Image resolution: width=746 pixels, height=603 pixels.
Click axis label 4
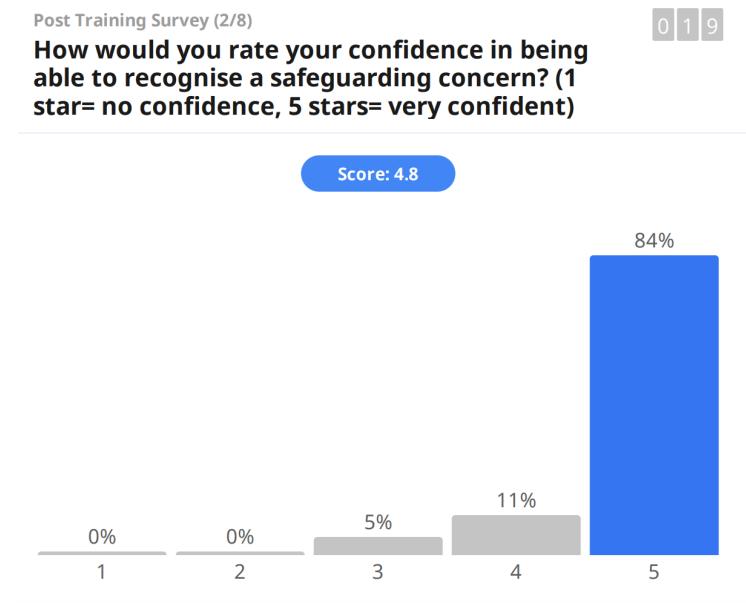click(x=516, y=575)
